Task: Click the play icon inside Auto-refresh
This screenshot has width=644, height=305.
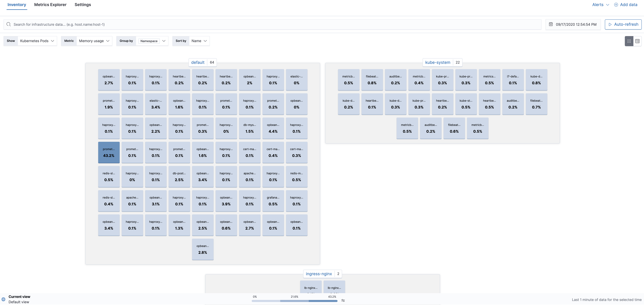Action: (610, 24)
